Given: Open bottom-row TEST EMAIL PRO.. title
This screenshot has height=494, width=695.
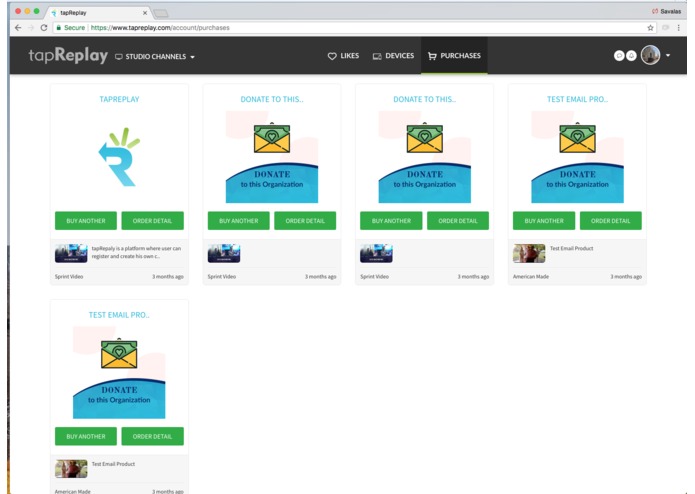Looking at the screenshot, I should click(119, 315).
